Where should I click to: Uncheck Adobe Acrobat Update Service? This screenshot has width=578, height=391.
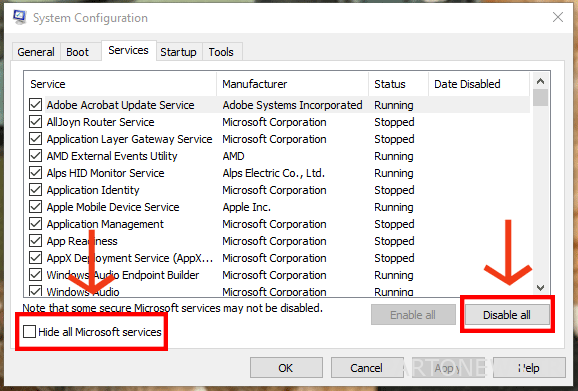coord(35,105)
